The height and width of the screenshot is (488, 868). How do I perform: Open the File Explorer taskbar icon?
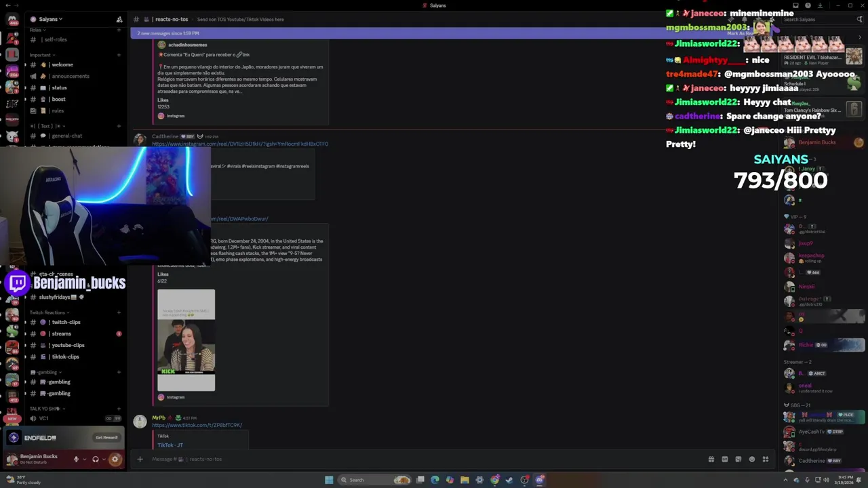[465, 480]
